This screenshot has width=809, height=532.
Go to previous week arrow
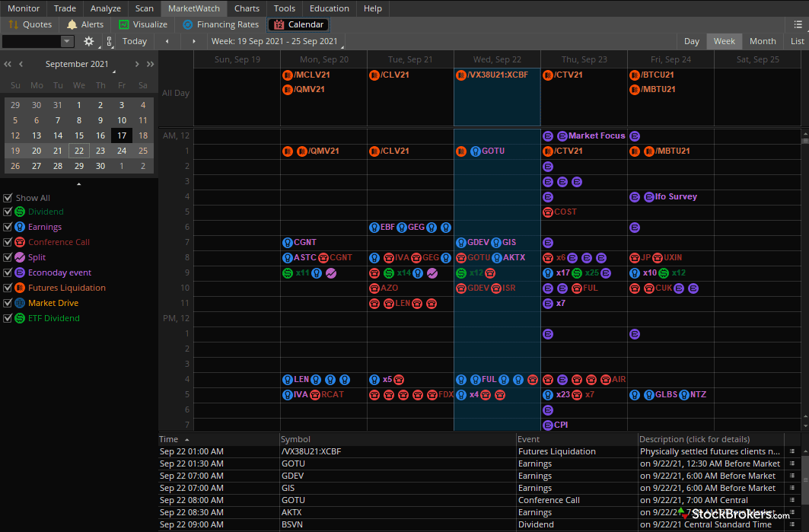click(x=167, y=41)
